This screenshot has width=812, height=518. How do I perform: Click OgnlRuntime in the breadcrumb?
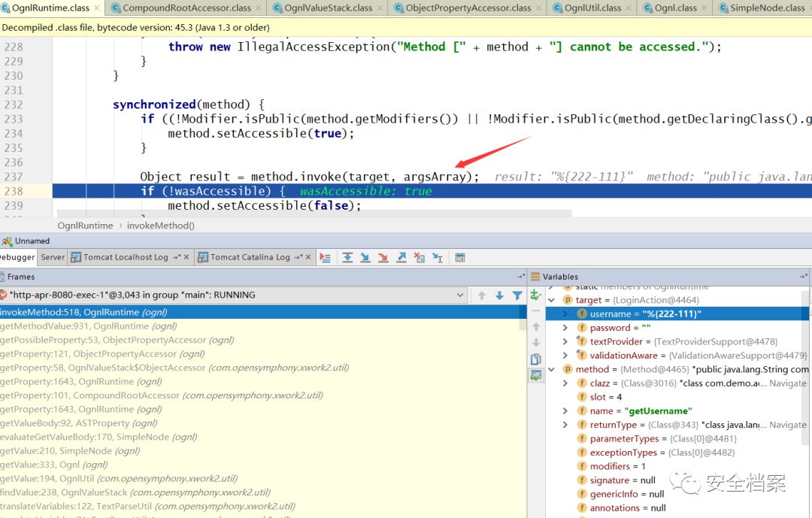click(x=85, y=226)
